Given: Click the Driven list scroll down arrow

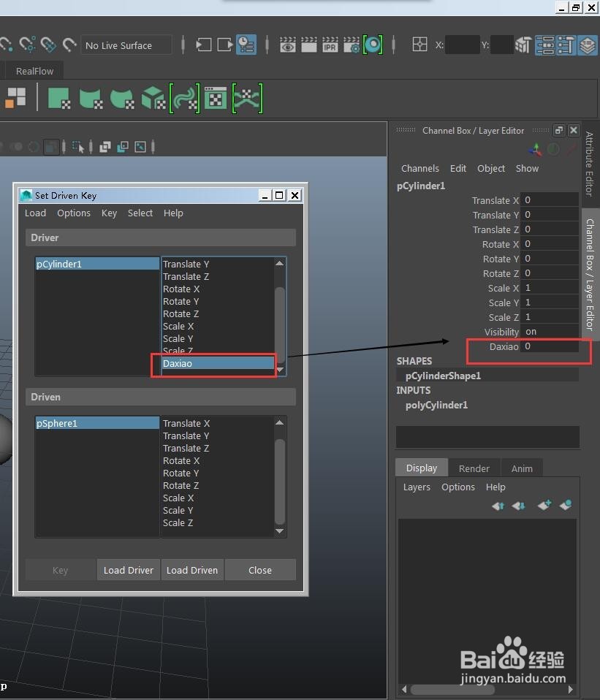Looking at the screenshot, I should tap(280, 530).
